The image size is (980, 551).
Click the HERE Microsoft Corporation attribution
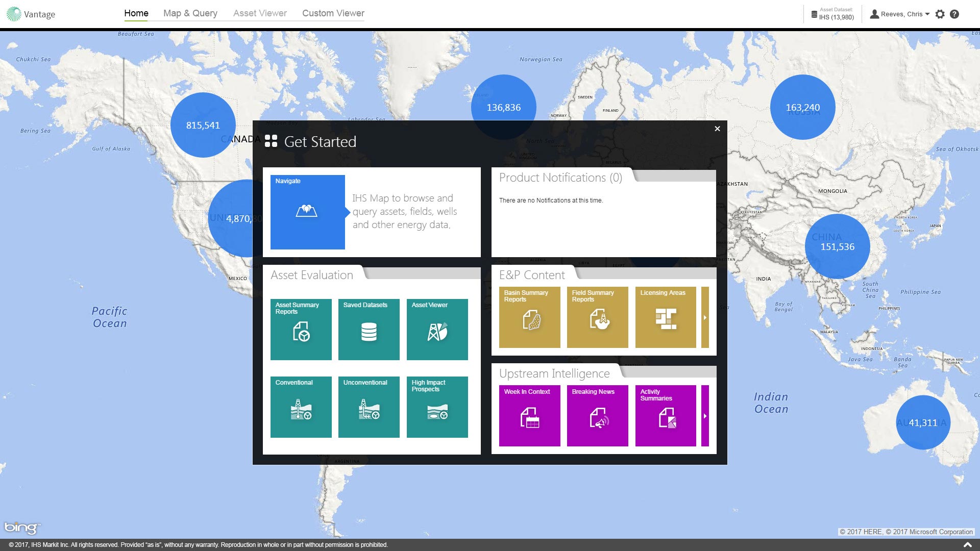pos(906,532)
